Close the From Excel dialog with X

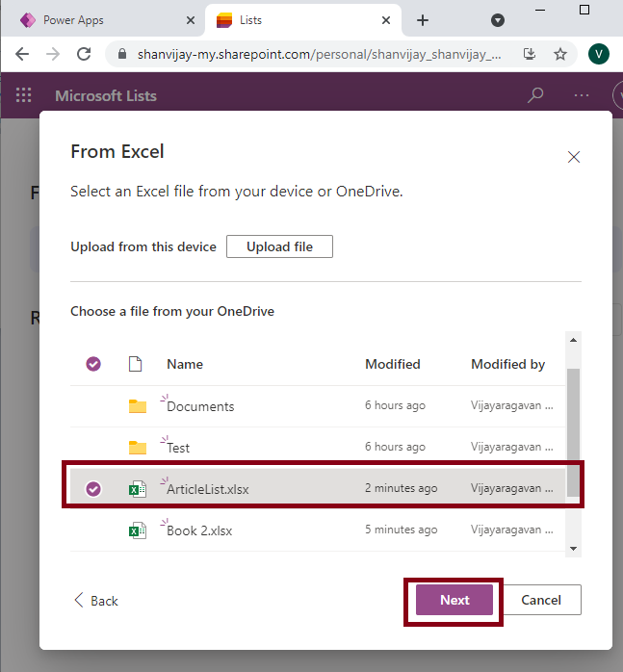[x=574, y=157]
